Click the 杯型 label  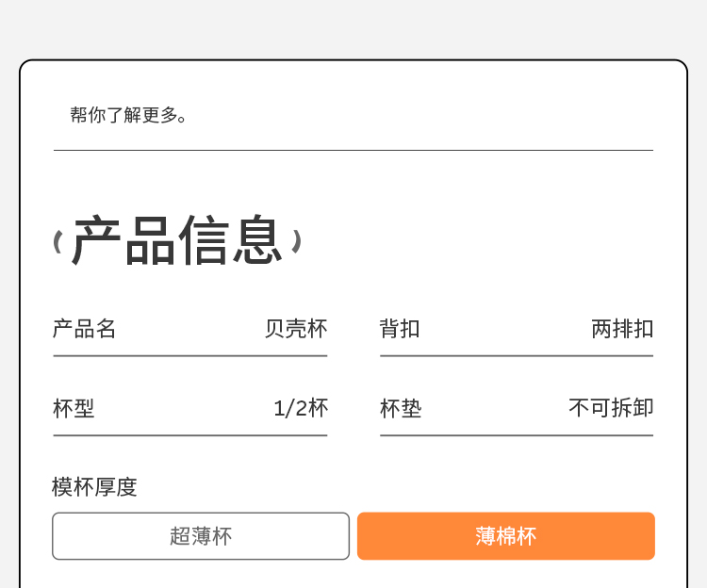click(x=74, y=409)
